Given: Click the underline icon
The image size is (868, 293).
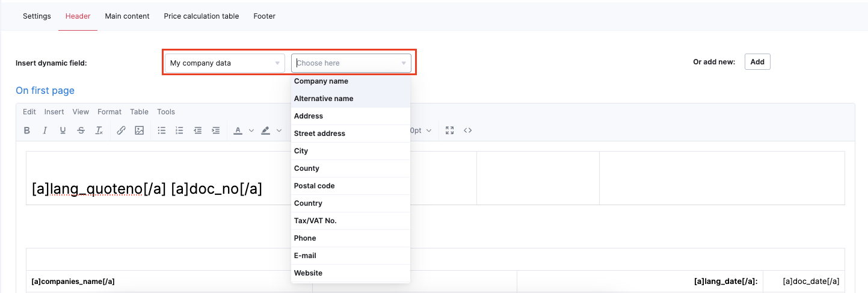Looking at the screenshot, I should click(x=63, y=131).
